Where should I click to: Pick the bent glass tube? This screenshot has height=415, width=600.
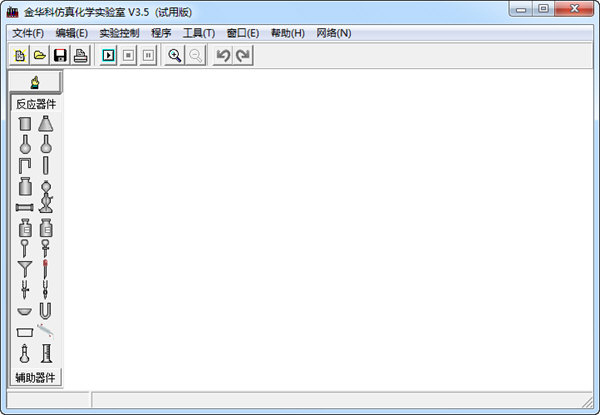[x=25, y=166]
